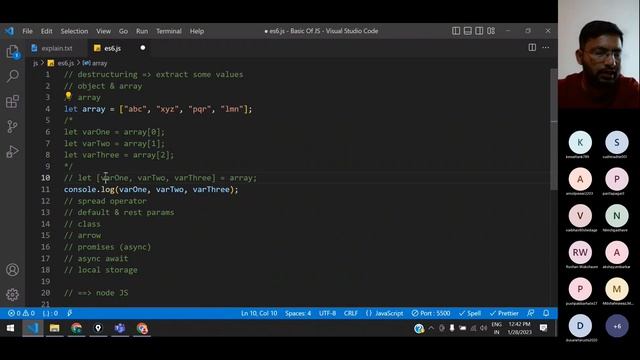Screen dimensions: 640x360
Task: Click the editor vertical scrollbar
Action: [553, 129]
